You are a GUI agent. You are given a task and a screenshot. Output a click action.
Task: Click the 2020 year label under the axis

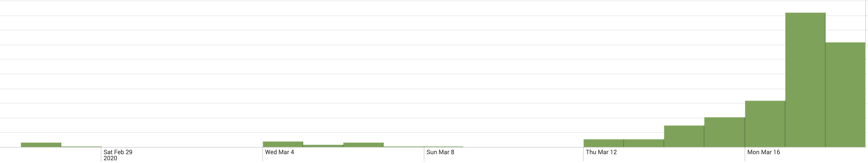[110, 158]
